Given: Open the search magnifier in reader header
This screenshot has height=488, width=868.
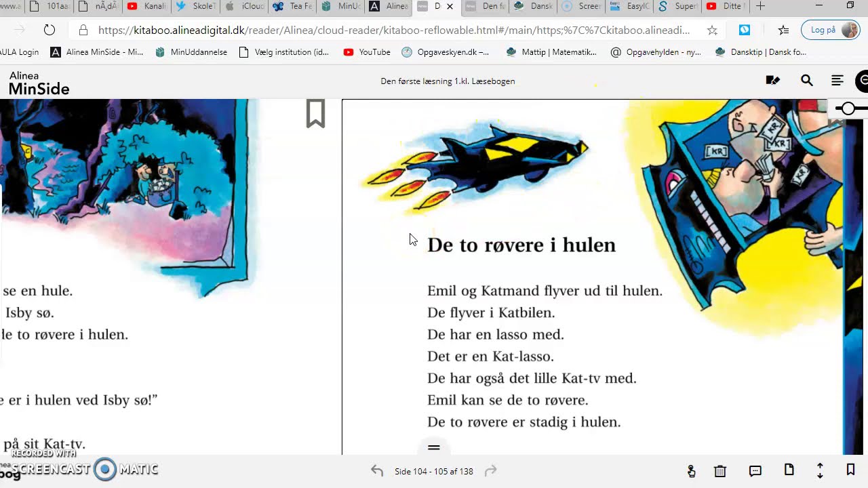Looking at the screenshot, I should pyautogui.click(x=807, y=81).
